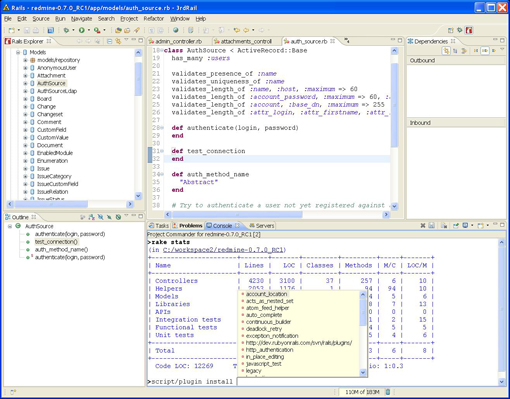Viewport: 510px width, 399px height.
Task: Collapse the Models tree node
Action: (x=18, y=52)
